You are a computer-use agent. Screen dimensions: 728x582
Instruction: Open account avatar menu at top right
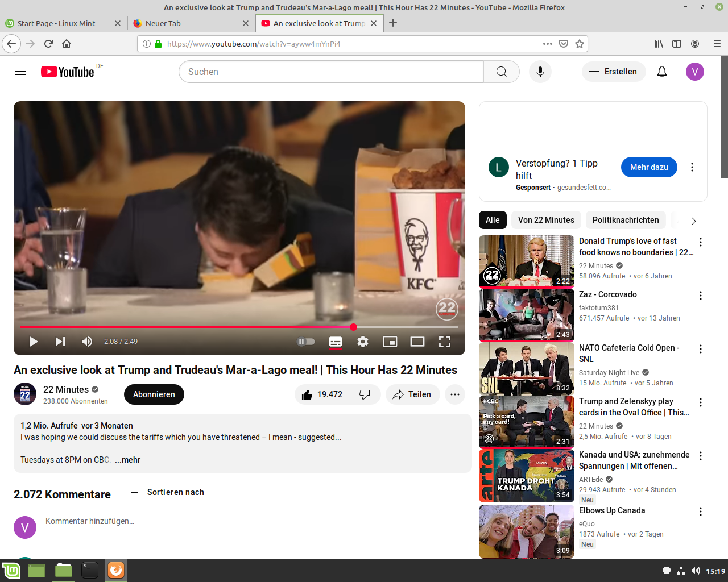[695, 72]
